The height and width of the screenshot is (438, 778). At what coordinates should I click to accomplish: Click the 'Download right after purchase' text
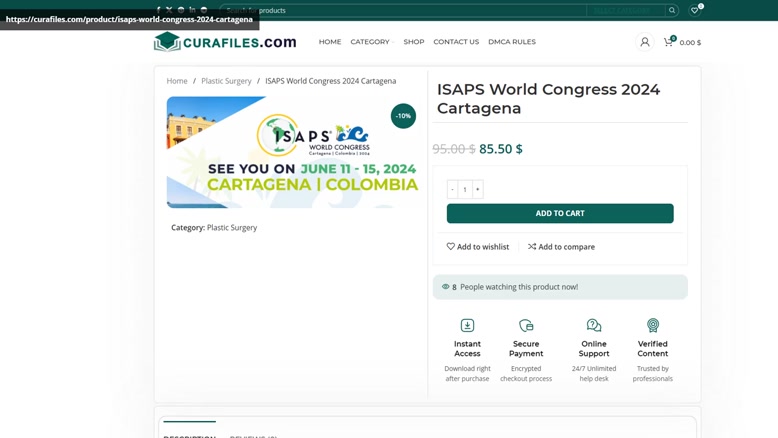(x=467, y=374)
